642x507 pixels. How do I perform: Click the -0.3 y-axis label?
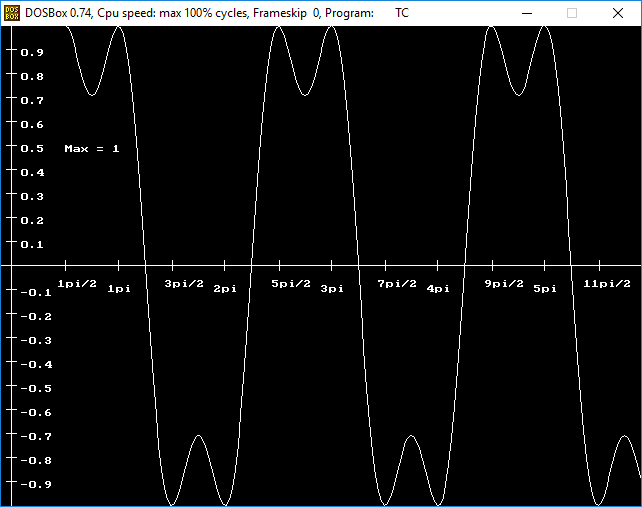pos(36,340)
